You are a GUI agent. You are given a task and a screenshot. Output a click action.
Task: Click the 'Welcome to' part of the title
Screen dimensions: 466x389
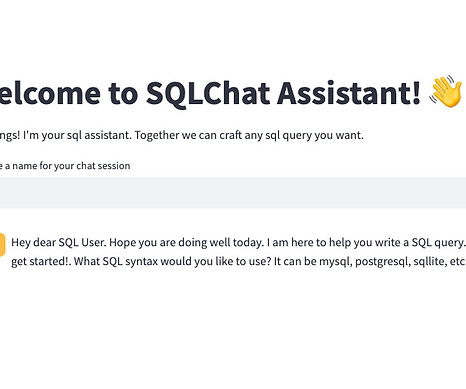pos(69,93)
